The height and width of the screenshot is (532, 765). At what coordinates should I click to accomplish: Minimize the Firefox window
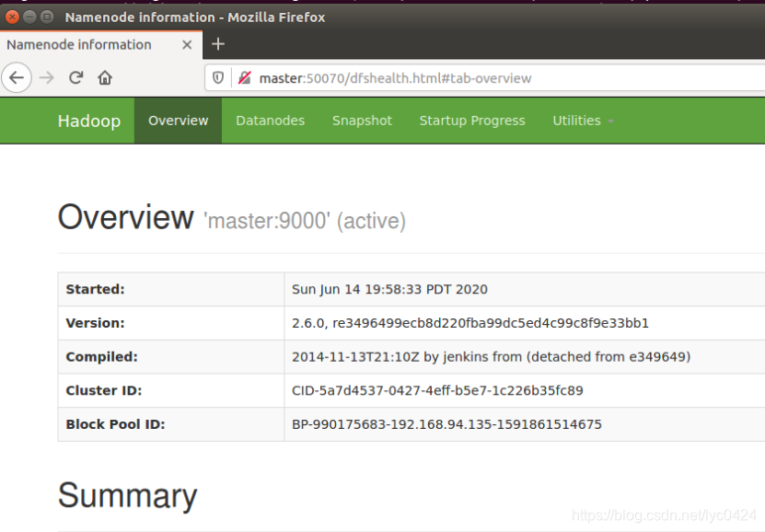[x=29, y=17]
